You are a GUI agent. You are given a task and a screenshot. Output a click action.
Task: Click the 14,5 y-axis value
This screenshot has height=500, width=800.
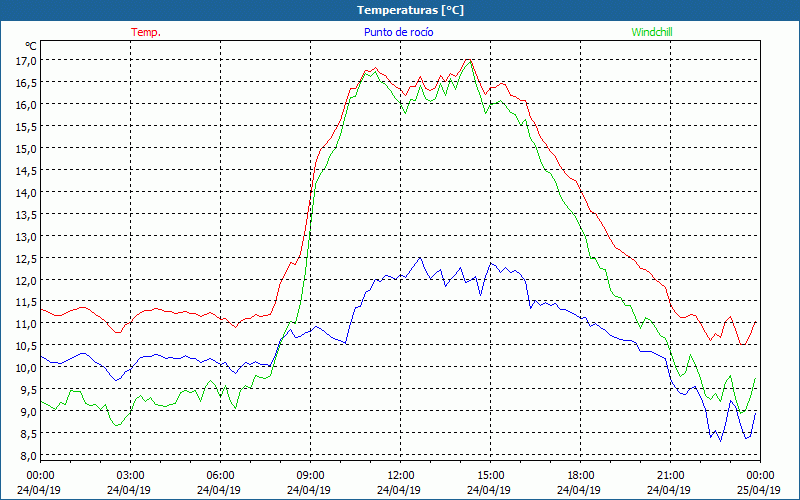[26, 171]
